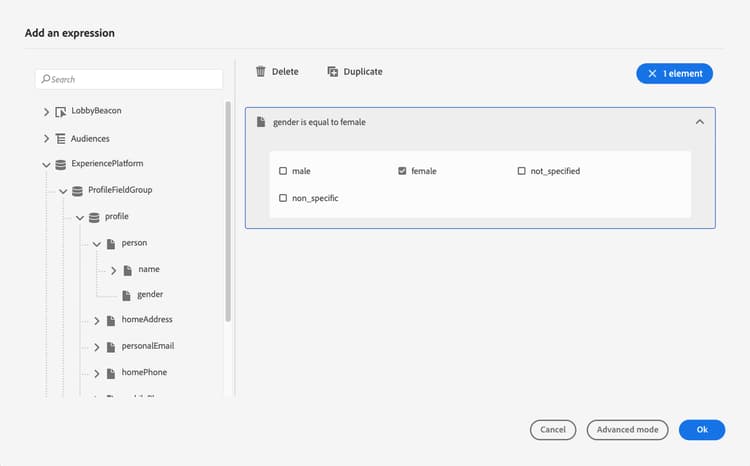Click the X icon in the 1 element pill
Image resolution: width=750 pixels, height=466 pixels.
pyautogui.click(x=652, y=74)
